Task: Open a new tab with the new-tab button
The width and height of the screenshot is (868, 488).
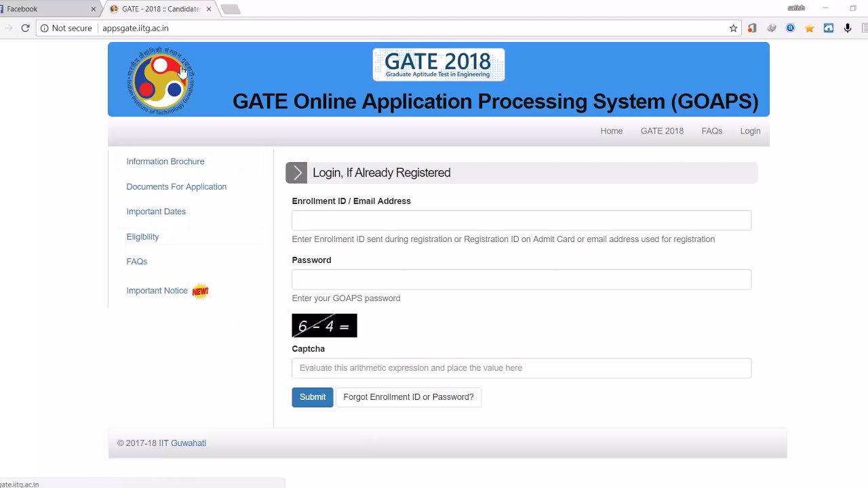Action: (x=231, y=9)
